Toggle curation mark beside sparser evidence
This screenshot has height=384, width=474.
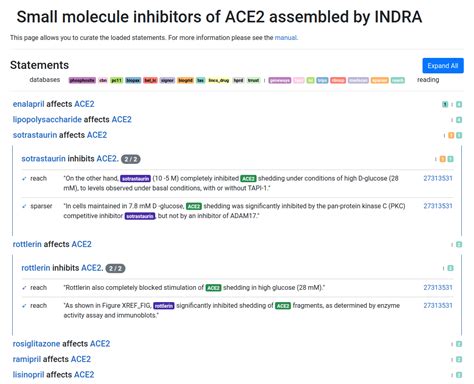24,206
